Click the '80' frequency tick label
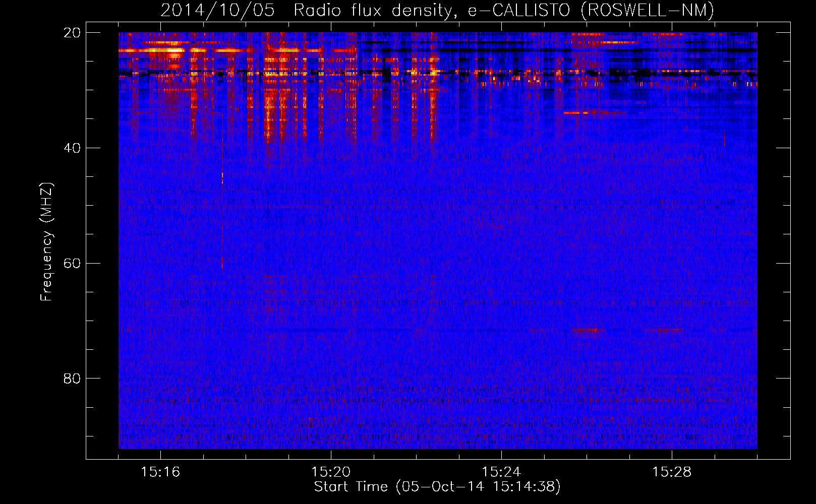The width and height of the screenshot is (816, 504). 72,378
